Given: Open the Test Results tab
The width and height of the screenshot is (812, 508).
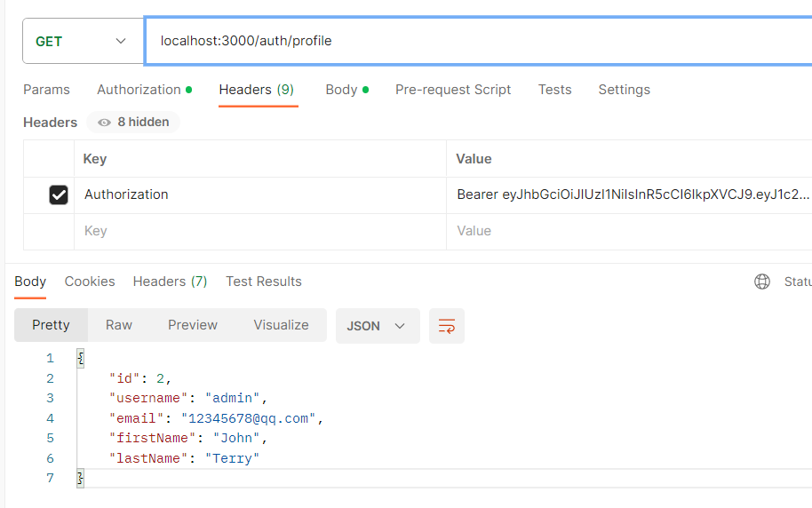Looking at the screenshot, I should point(264,282).
